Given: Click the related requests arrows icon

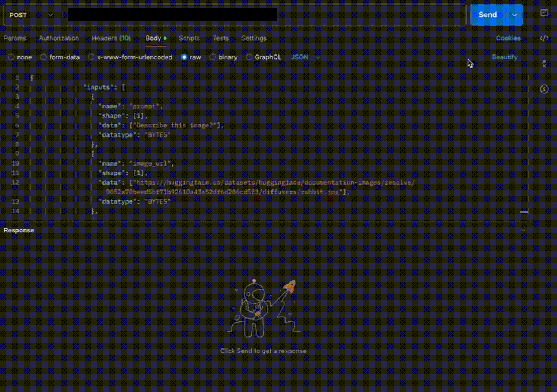Looking at the screenshot, I should 544,64.
